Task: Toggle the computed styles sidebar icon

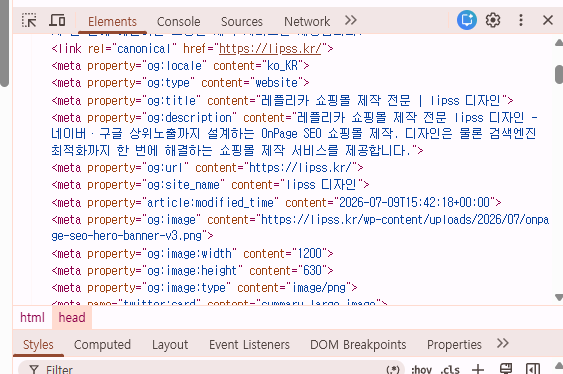Action: pyautogui.click(x=533, y=369)
